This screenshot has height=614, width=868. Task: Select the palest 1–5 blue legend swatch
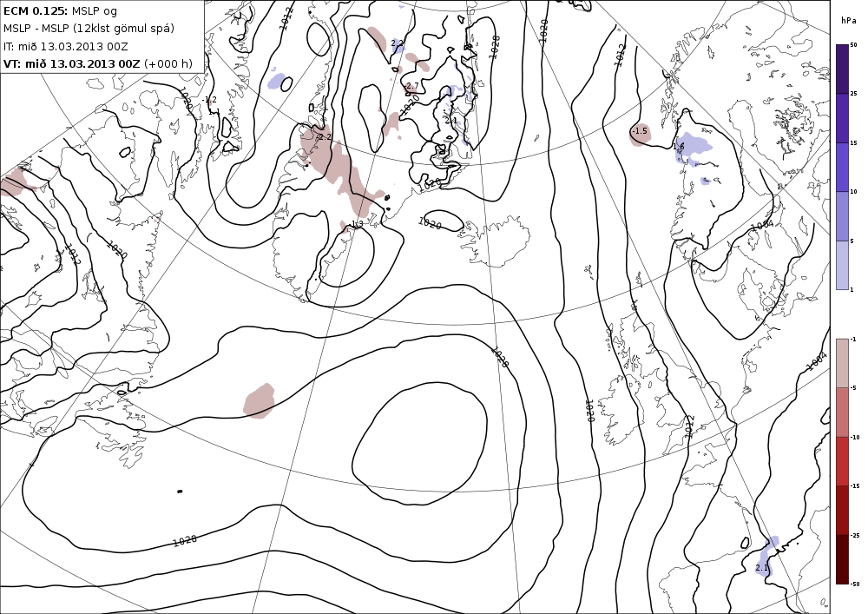pos(842,265)
